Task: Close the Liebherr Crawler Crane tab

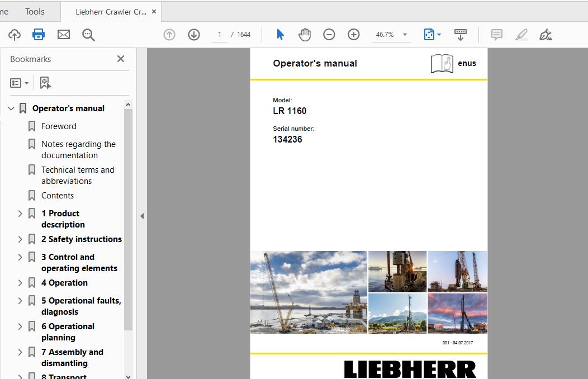Action: click(154, 12)
